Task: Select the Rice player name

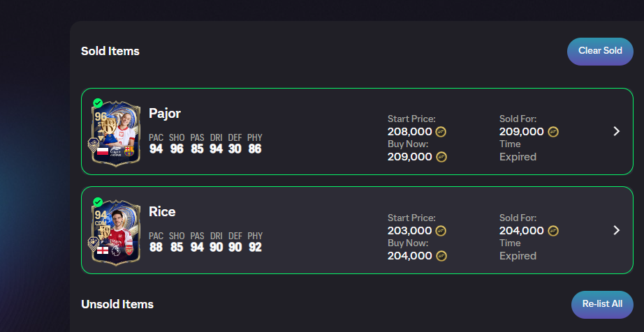Action: coord(162,211)
